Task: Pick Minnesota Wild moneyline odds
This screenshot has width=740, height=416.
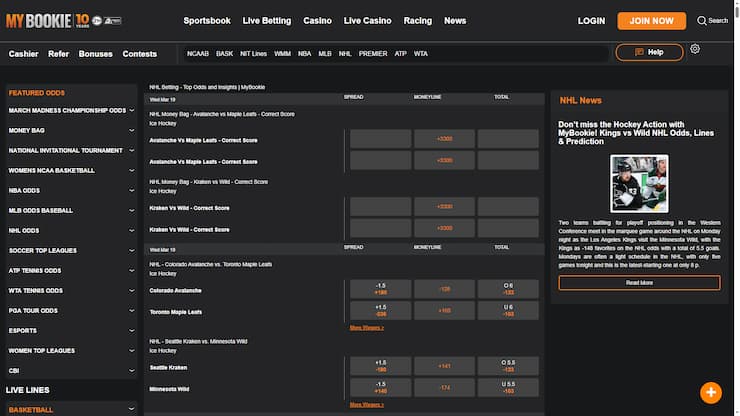Action: click(444, 388)
